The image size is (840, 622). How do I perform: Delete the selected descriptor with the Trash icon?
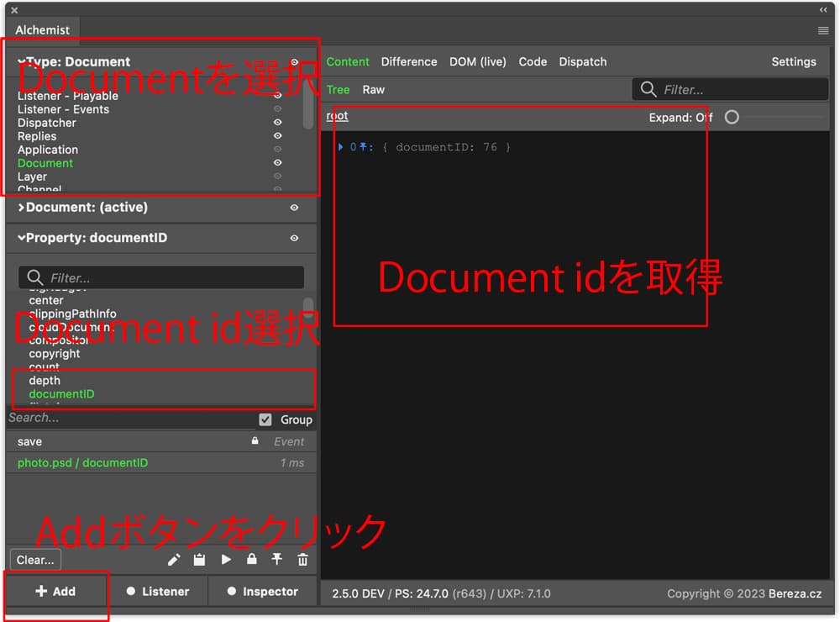(302, 559)
